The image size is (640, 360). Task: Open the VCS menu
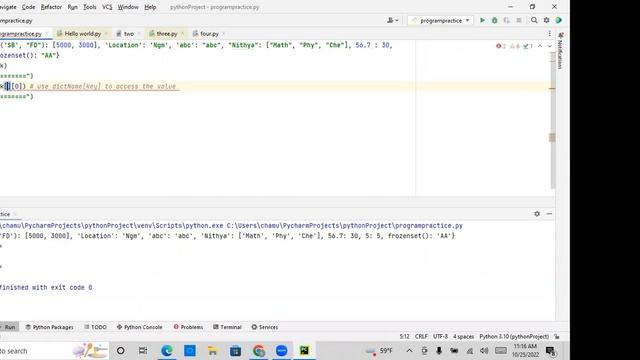tap(107, 7)
